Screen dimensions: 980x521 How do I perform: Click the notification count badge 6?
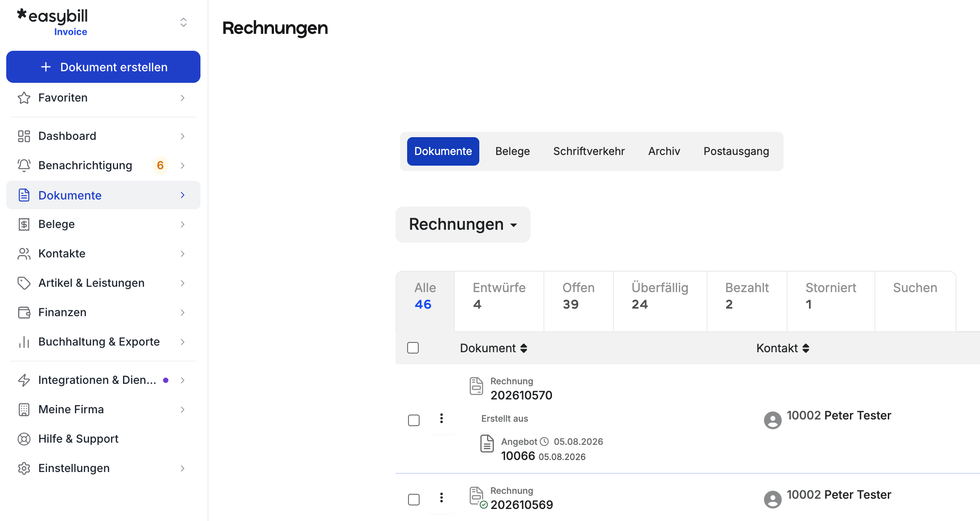click(160, 166)
